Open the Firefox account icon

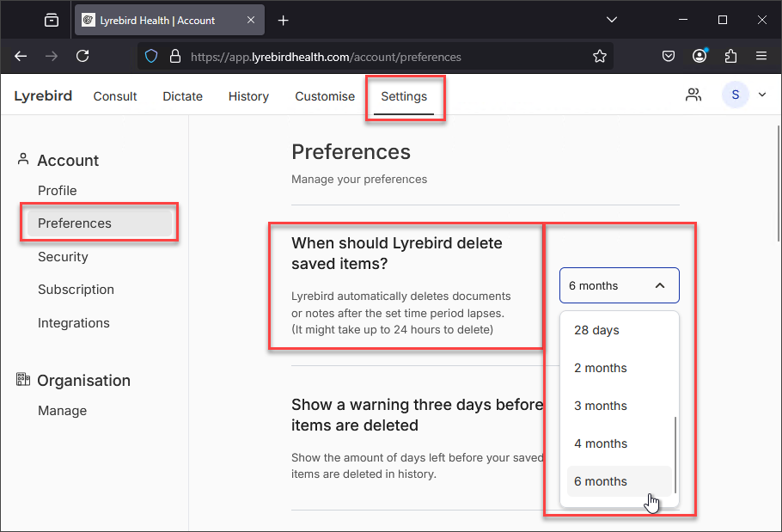(x=700, y=56)
